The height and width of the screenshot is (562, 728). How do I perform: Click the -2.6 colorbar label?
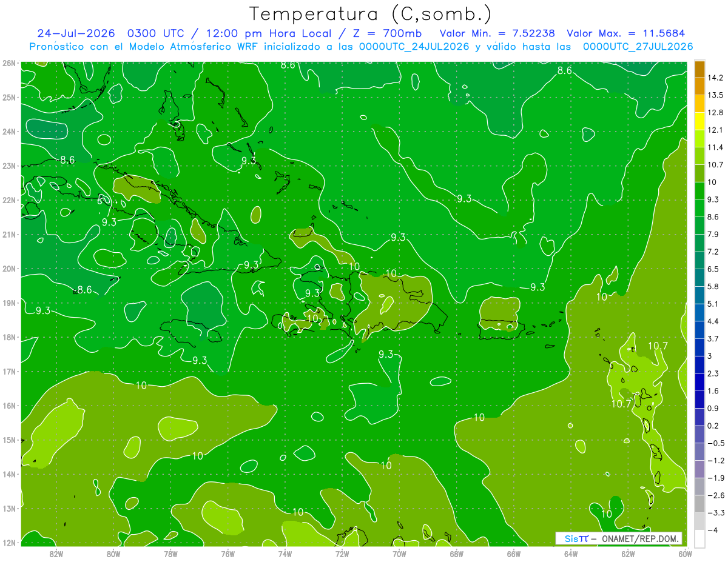[715, 495]
